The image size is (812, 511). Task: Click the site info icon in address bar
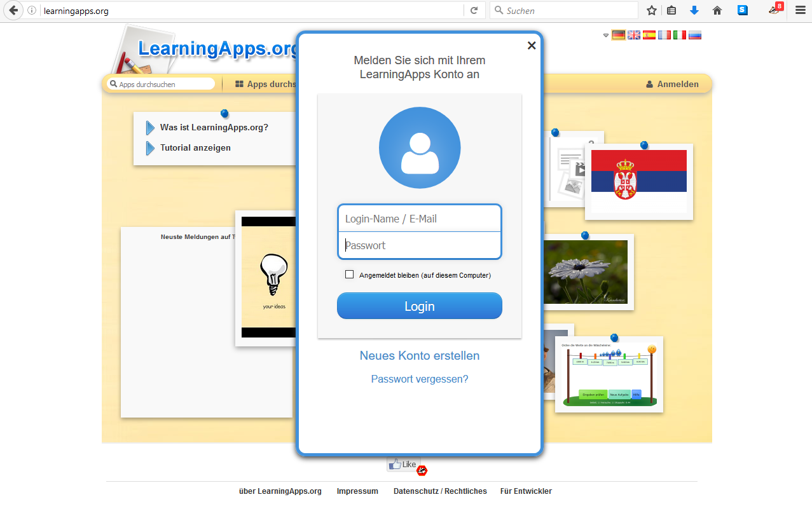click(x=32, y=11)
